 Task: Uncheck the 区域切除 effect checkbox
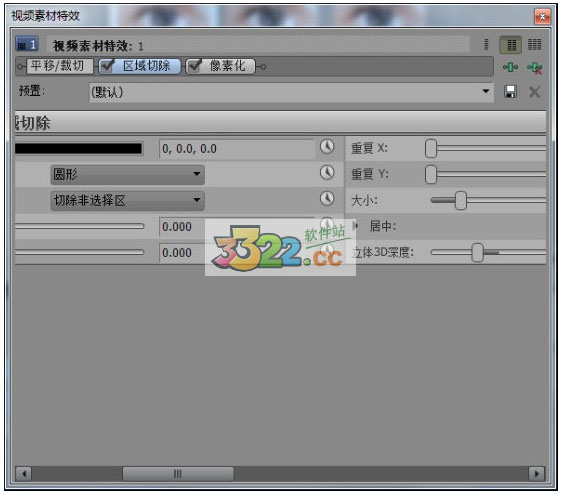coord(107,66)
